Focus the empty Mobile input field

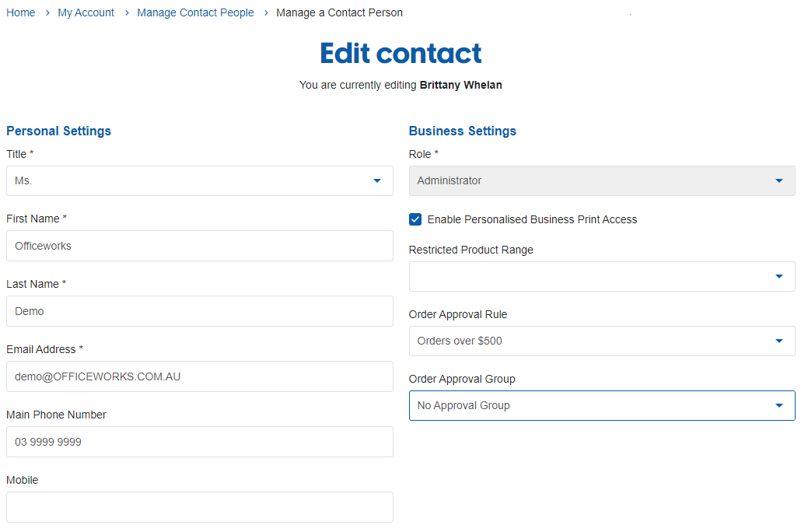[x=199, y=507]
